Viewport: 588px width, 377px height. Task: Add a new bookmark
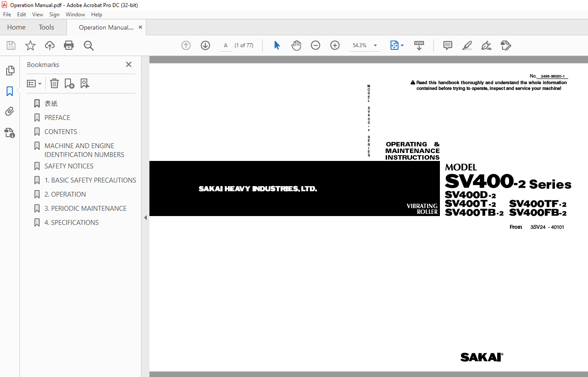click(x=70, y=83)
